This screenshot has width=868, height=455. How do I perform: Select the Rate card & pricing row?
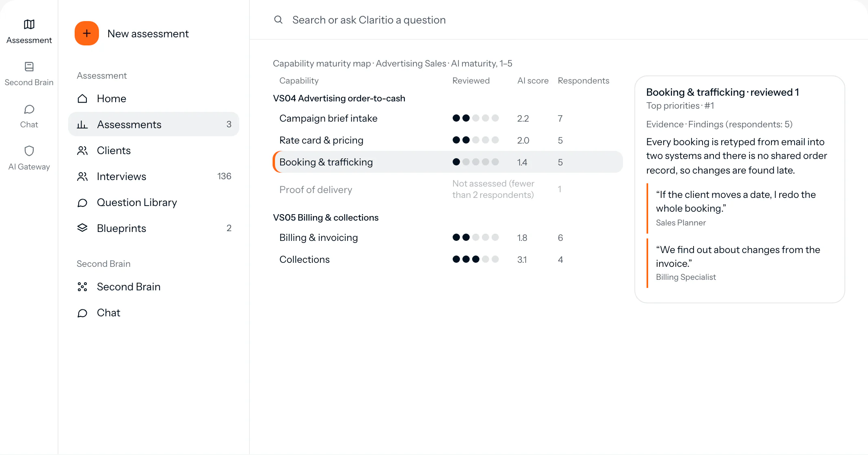448,140
